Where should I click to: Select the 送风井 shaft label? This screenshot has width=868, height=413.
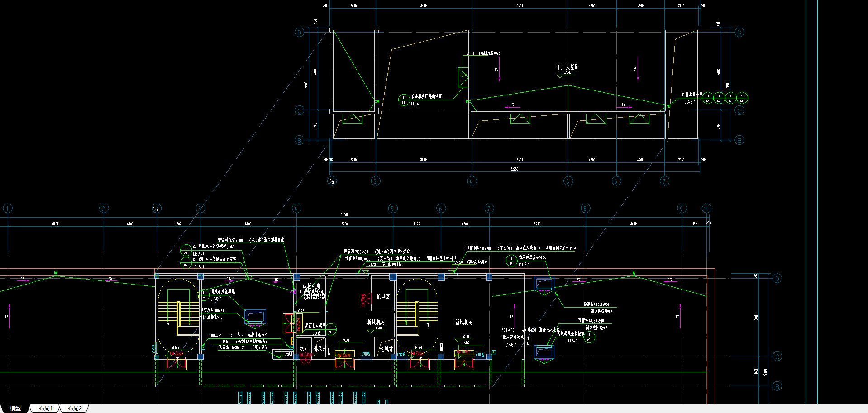pyautogui.click(x=386, y=349)
